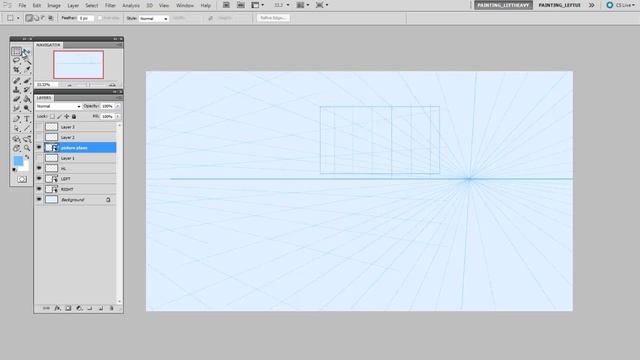This screenshot has width=640, height=360.
Task: Select the Magic Wand tool
Action: (26, 60)
